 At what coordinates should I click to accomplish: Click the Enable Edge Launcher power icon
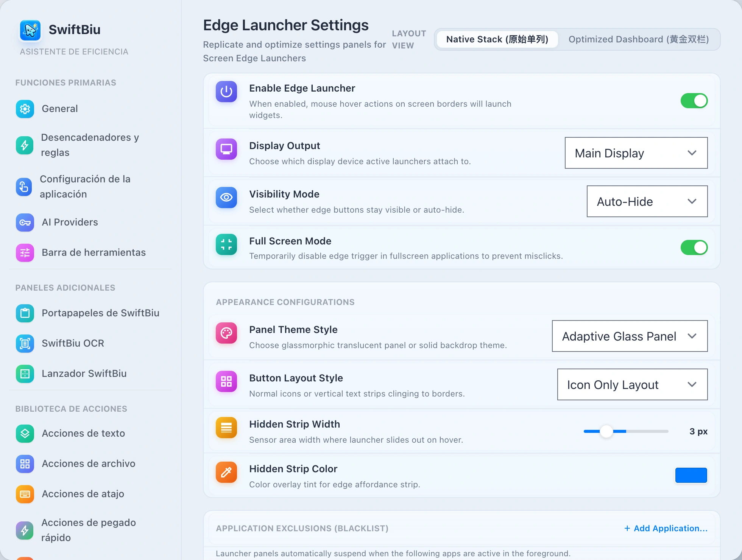pyautogui.click(x=226, y=92)
